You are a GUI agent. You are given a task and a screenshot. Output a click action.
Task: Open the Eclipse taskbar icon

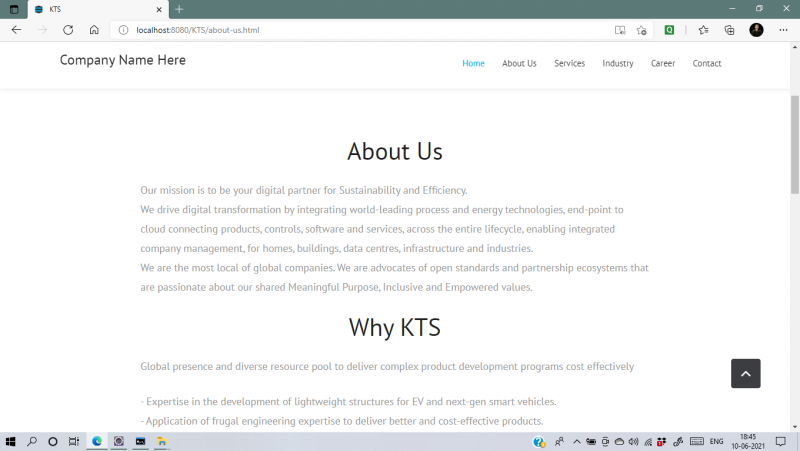click(119, 441)
